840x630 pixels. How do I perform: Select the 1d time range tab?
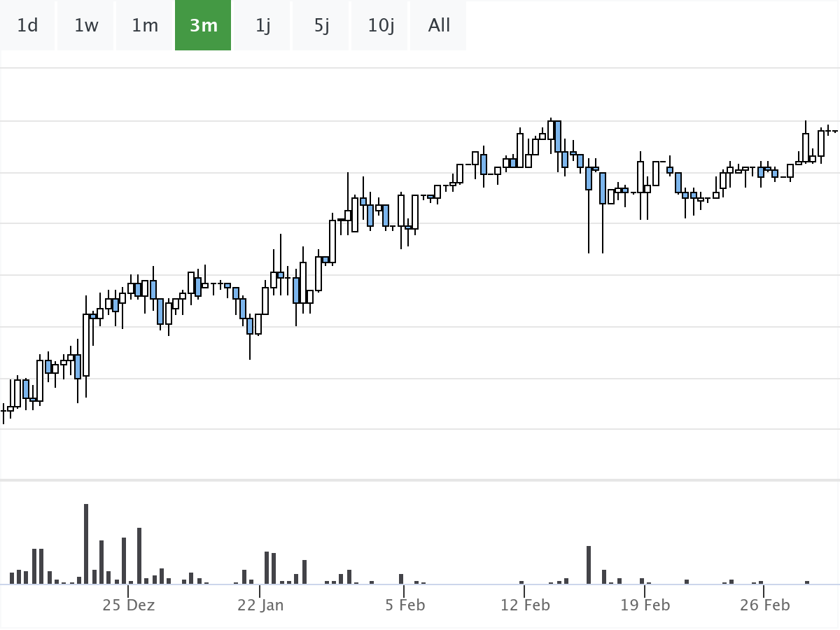pyautogui.click(x=27, y=26)
